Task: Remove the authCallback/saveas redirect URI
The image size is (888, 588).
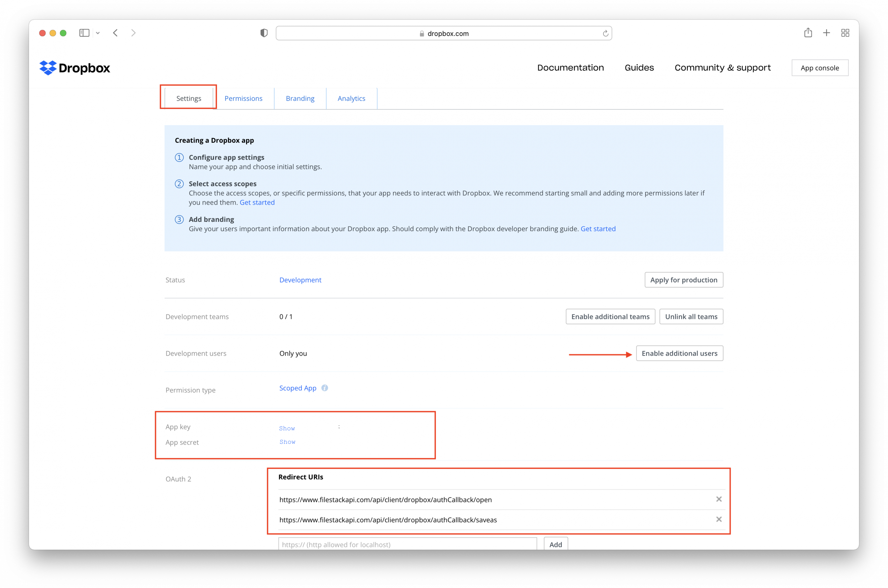Action: tap(719, 519)
